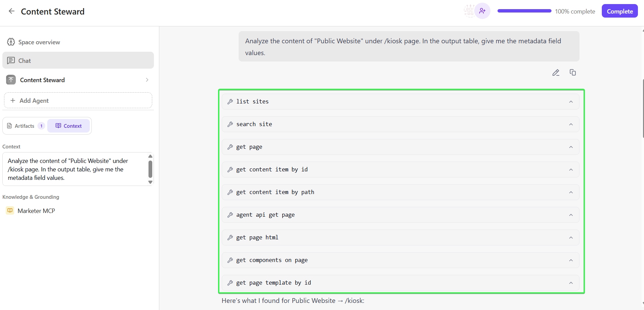This screenshot has width=644, height=310.
Task: Click the wrench icon beside "list sites"
Action: click(x=231, y=101)
